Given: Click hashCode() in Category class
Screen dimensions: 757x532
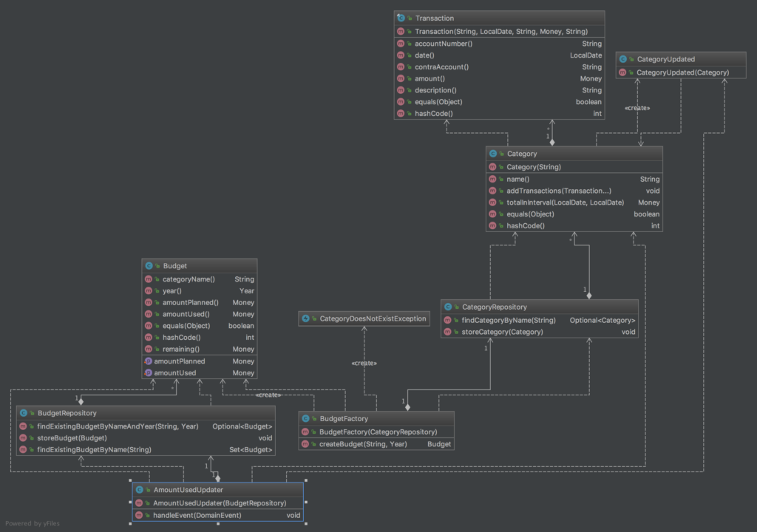Looking at the screenshot, I should click(x=574, y=225).
